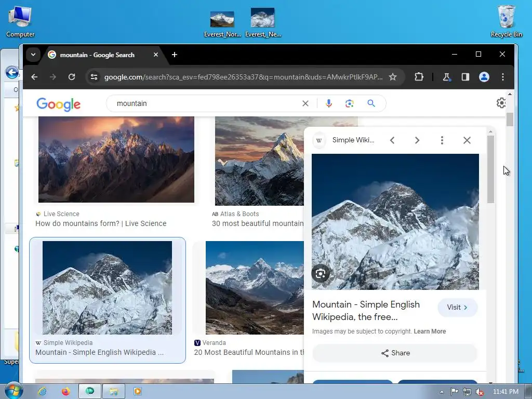
Task: Open Chrome Labs flask icon
Action: point(447,77)
